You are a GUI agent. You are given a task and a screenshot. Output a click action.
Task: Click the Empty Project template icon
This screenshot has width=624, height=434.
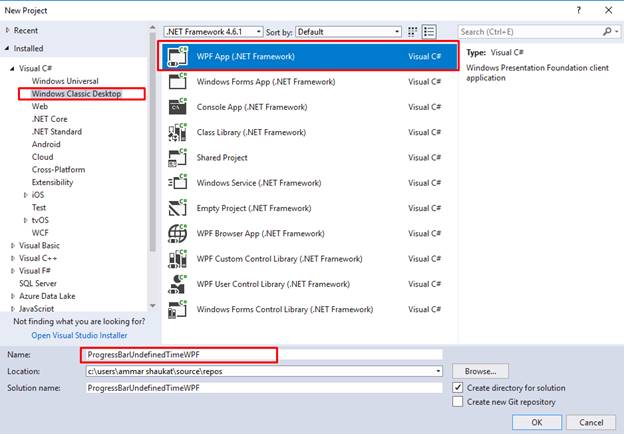[177, 208]
